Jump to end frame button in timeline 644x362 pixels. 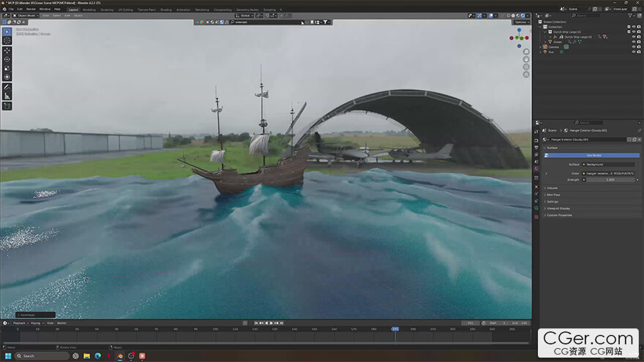coord(282,323)
